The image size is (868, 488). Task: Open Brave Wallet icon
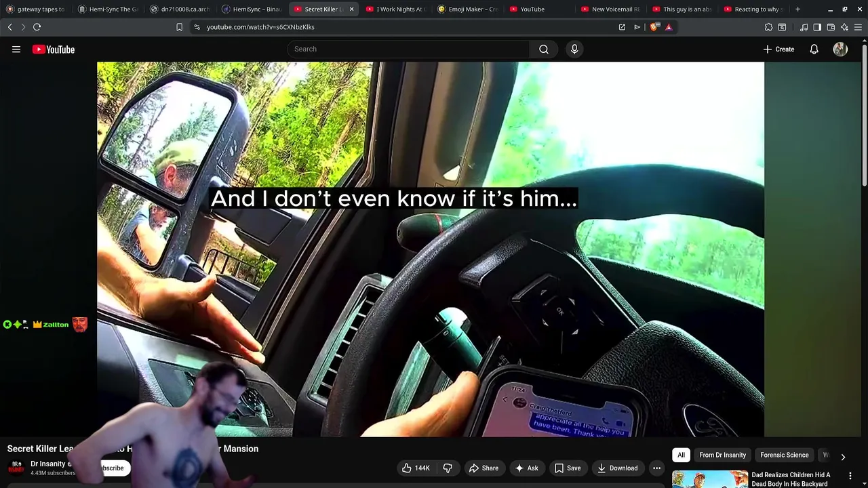coord(831,27)
